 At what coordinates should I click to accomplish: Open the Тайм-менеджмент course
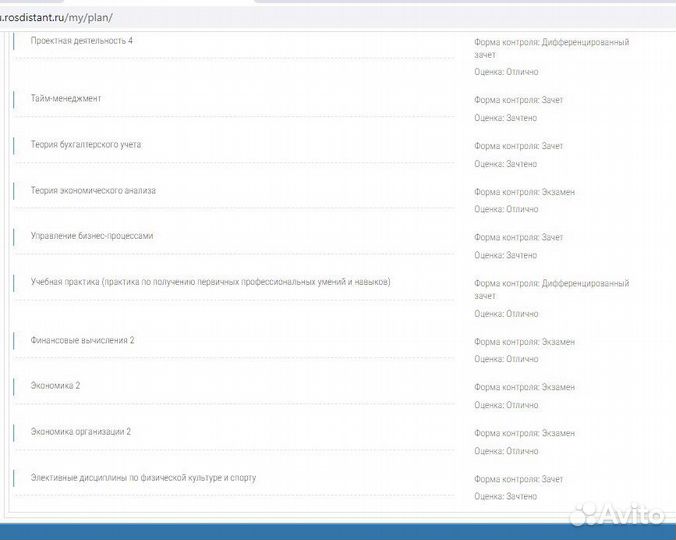(x=66, y=98)
